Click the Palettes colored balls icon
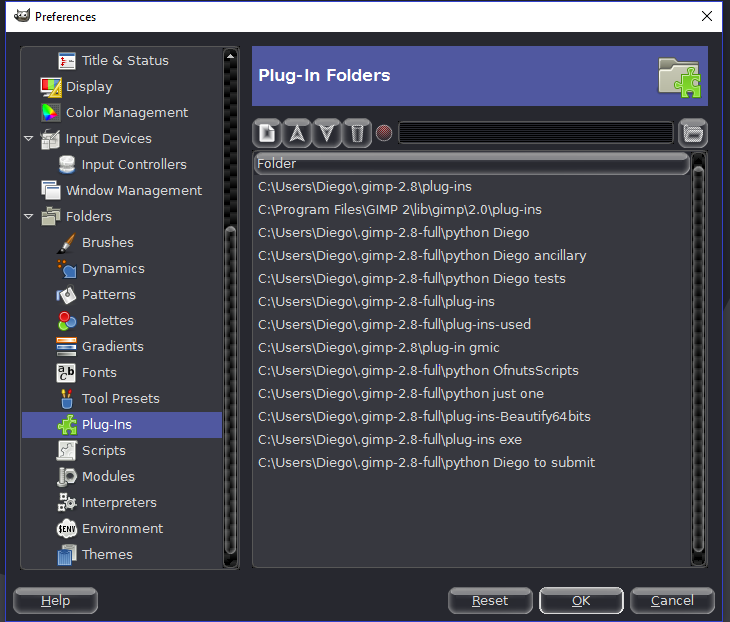This screenshot has height=622, width=730. (67, 321)
